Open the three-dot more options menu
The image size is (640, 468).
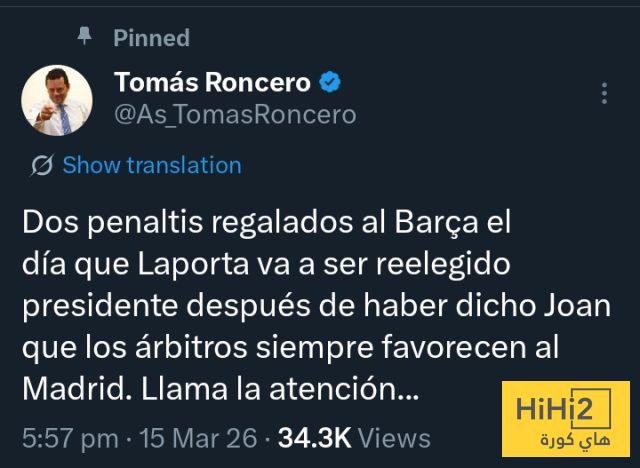coord(604,94)
